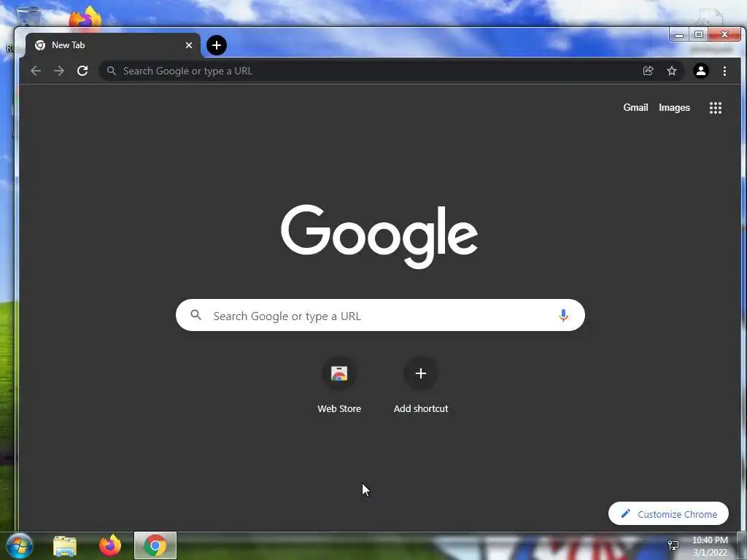Click the back navigation arrow

pyautogui.click(x=36, y=71)
